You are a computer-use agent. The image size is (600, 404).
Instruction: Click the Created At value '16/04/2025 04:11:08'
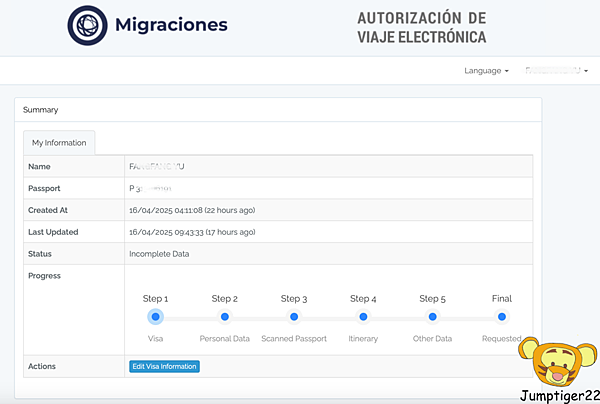tap(166, 210)
